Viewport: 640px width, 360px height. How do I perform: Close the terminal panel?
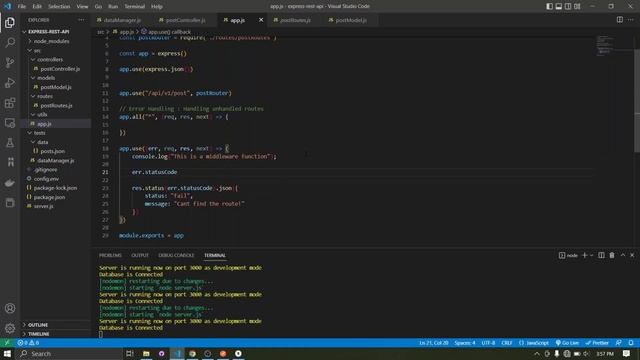[632, 255]
